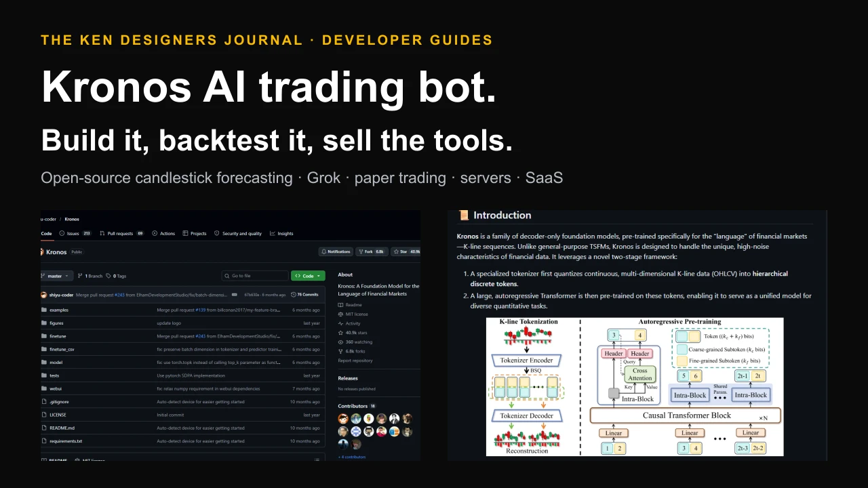This screenshot has width=868, height=488.
Task: Click the Report repository link
Action: [x=355, y=361]
